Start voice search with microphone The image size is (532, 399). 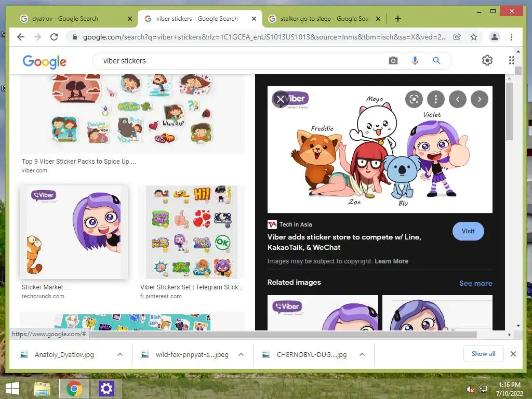point(415,61)
